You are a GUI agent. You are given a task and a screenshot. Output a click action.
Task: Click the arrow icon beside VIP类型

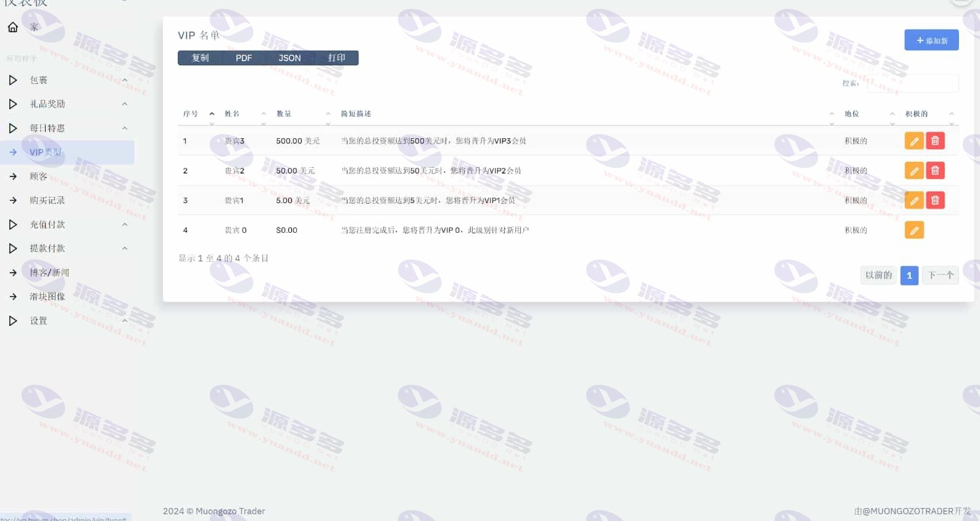point(13,152)
